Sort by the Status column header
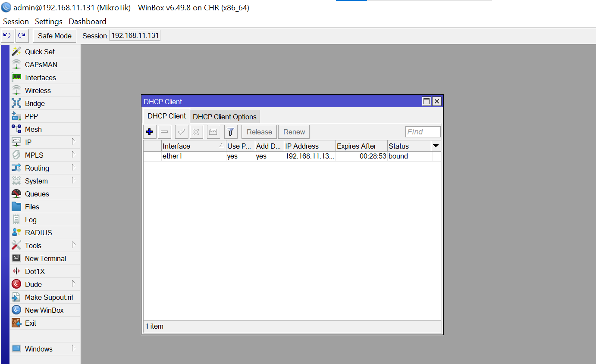Image resolution: width=596 pixels, height=364 pixels. pyautogui.click(x=409, y=146)
